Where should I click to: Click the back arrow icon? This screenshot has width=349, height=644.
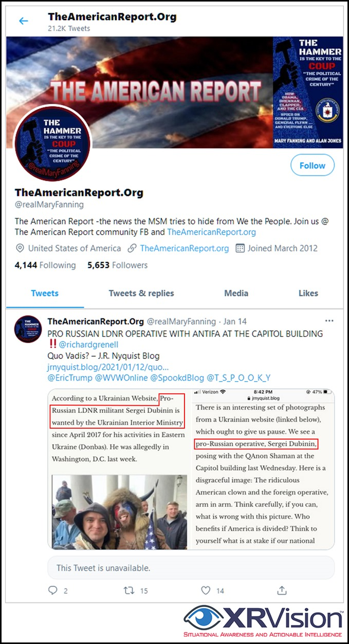click(24, 21)
